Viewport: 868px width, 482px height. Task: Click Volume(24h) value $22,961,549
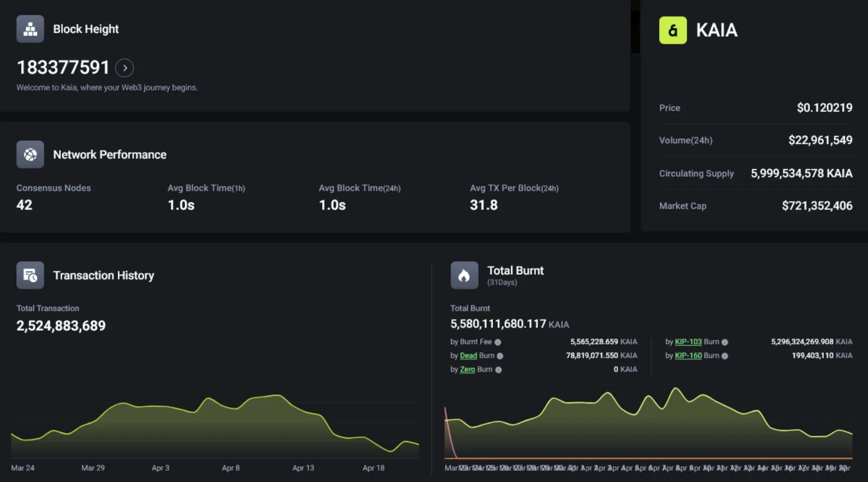point(820,140)
